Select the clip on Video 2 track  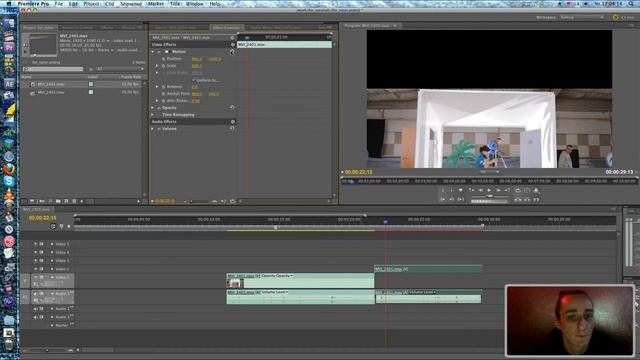coord(428,269)
